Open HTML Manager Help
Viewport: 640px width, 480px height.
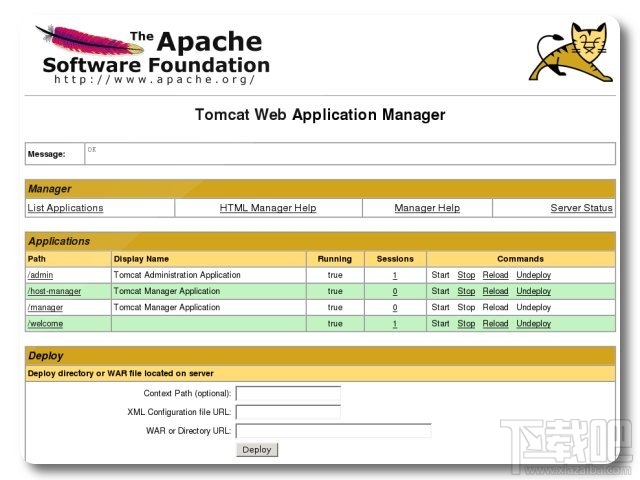pyautogui.click(x=268, y=208)
